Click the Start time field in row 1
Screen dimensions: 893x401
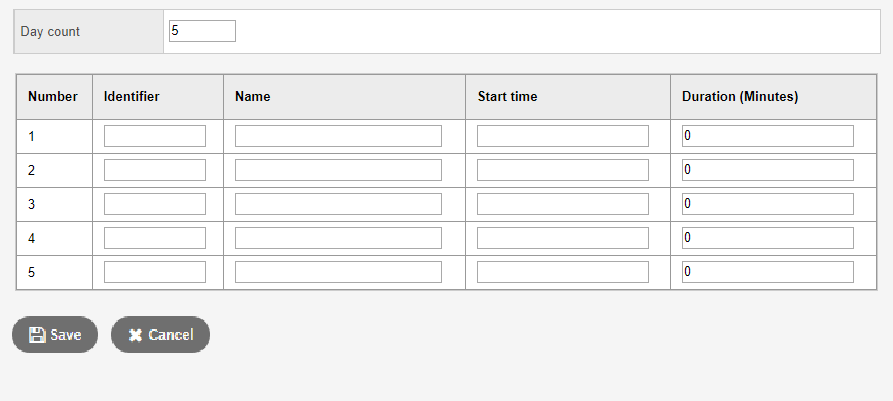pos(563,136)
